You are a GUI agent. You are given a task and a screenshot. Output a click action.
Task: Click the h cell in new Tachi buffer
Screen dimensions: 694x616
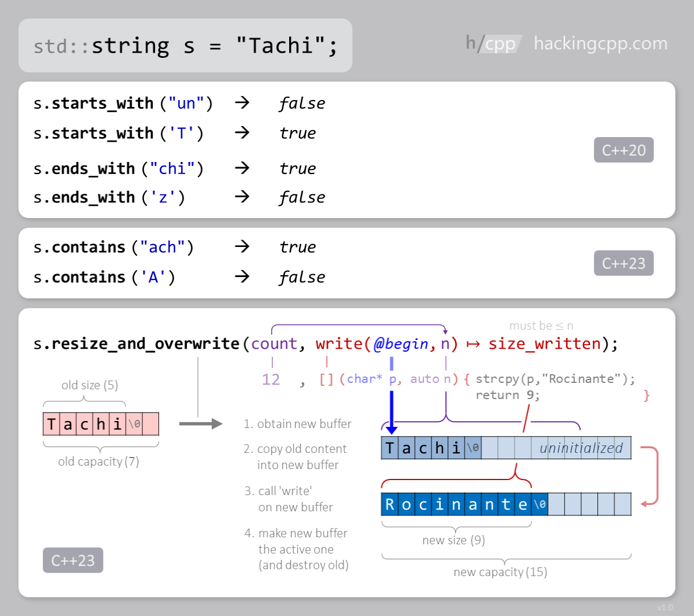[x=440, y=448]
